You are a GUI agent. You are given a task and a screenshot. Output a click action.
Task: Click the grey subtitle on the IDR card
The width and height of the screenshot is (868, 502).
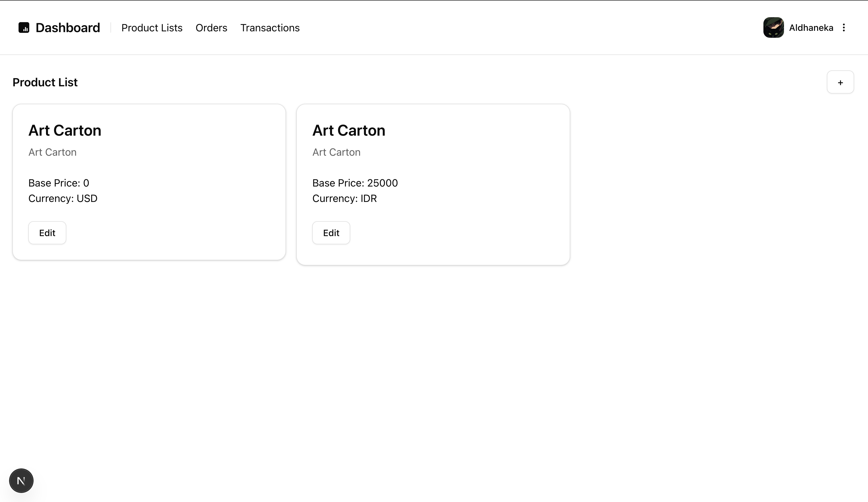[336, 152]
